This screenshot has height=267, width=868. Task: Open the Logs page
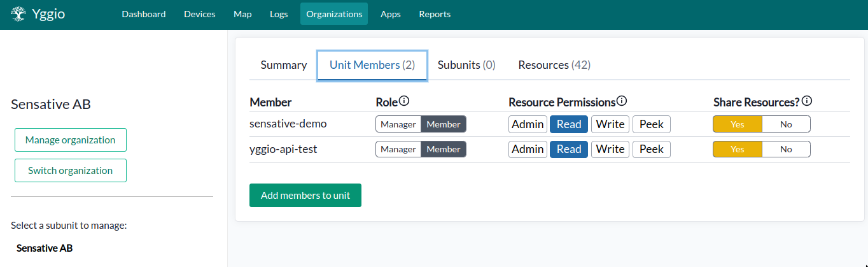click(x=279, y=14)
